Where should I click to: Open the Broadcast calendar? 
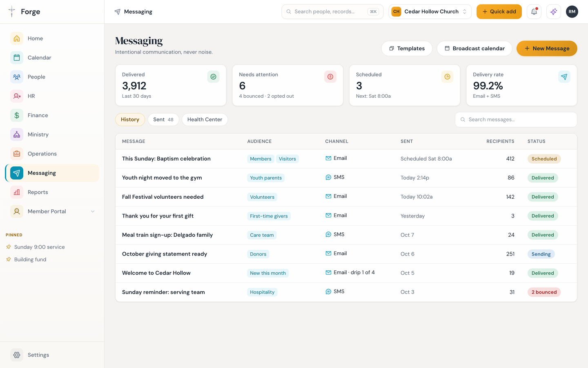pos(474,48)
